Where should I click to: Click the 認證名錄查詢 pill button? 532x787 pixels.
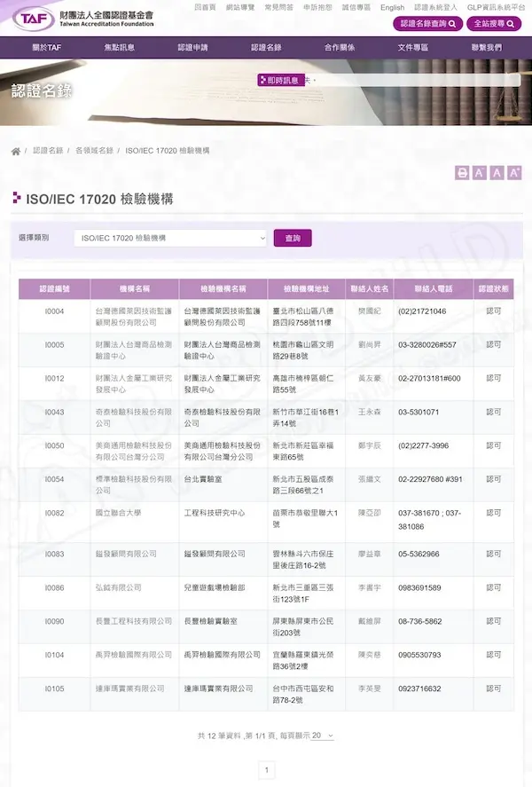tap(427, 24)
